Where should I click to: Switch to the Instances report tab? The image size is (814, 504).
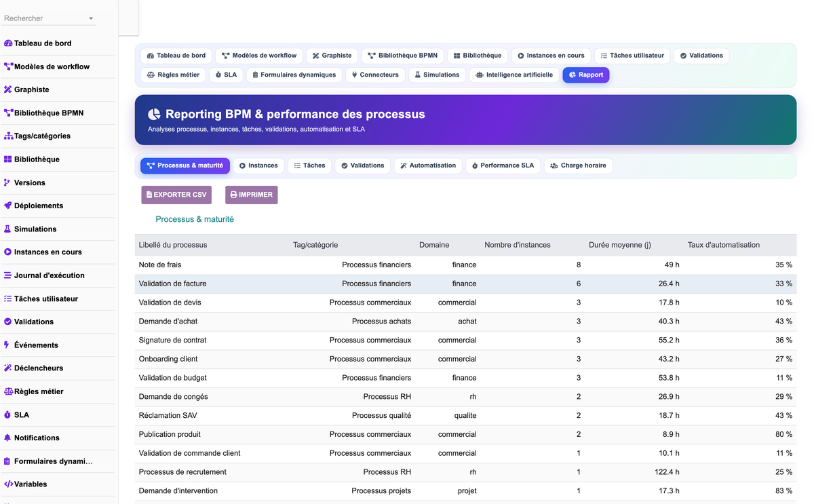pos(258,166)
